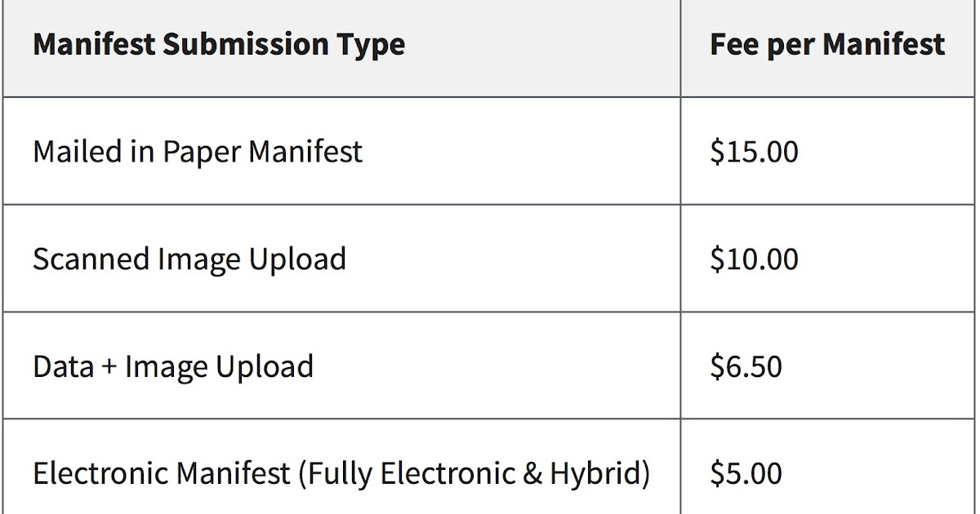Select the Scanned Image Upload cell
The width and height of the screenshot is (980, 514).
coord(189,259)
